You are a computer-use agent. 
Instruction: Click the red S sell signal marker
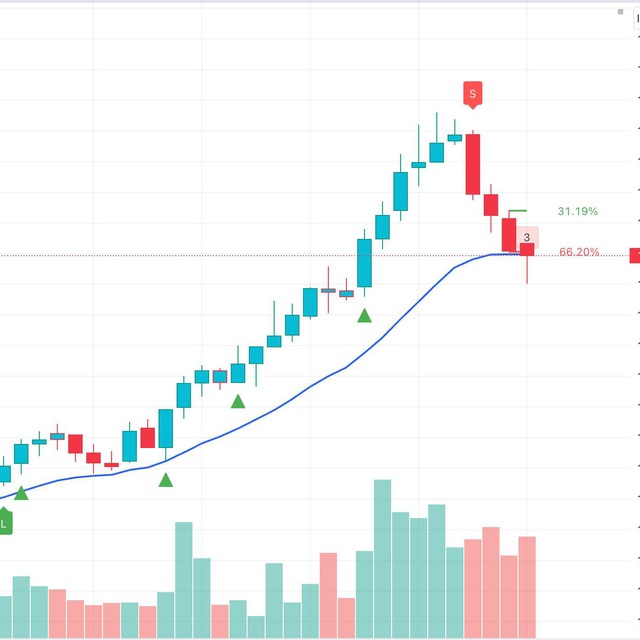473,95
